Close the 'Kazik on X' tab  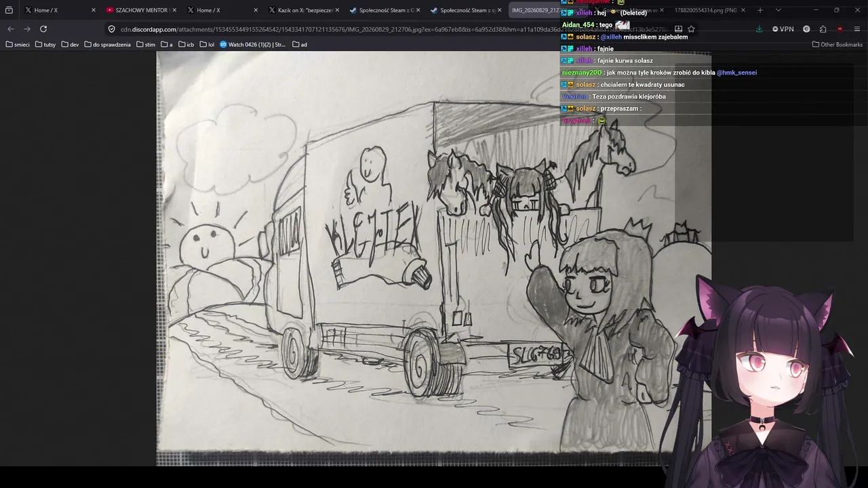click(337, 10)
